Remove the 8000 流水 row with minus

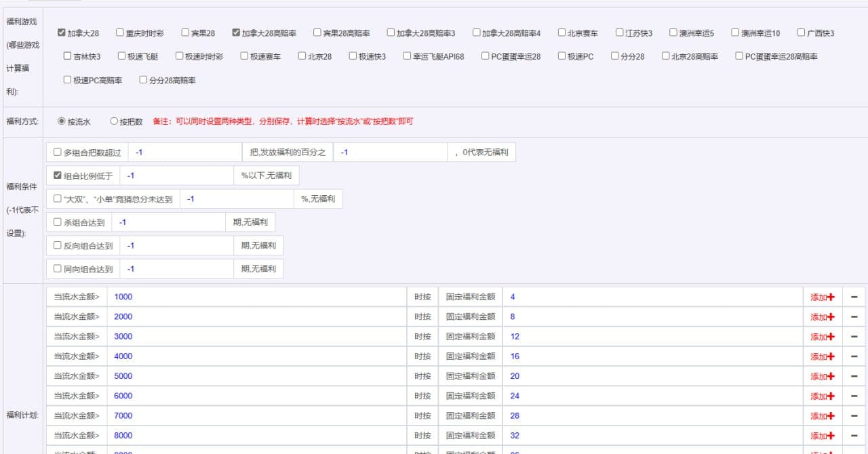(854, 436)
